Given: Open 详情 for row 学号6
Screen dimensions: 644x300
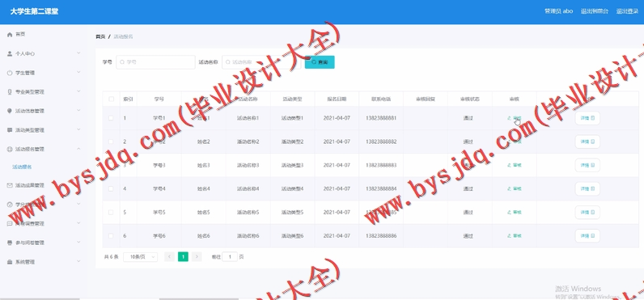Looking at the screenshot, I should [587, 236].
